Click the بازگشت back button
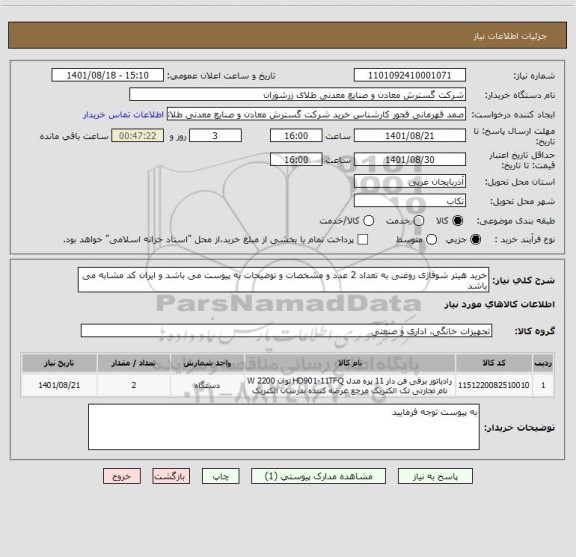This screenshot has height=557, width=576. click(x=171, y=476)
